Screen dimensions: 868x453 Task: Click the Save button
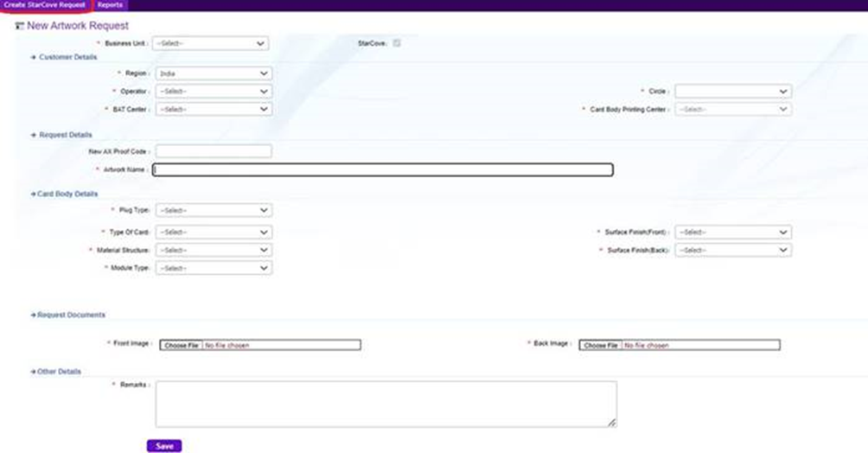[x=164, y=446]
